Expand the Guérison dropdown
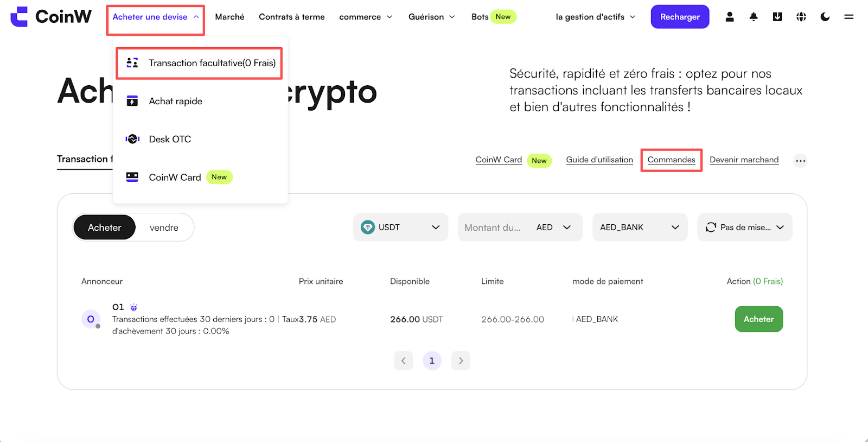Screen dimensions: 868x442 pyautogui.click(x=432, y=17)
